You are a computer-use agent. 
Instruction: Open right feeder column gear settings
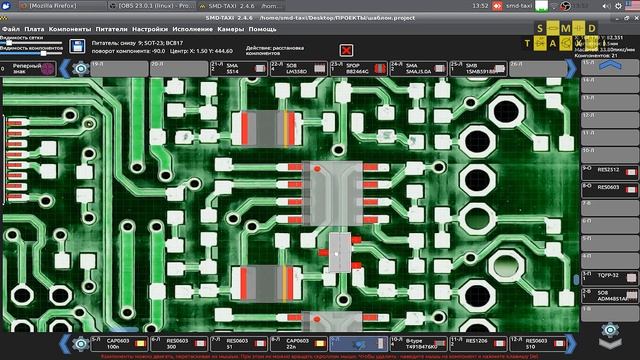click(610, 330)
